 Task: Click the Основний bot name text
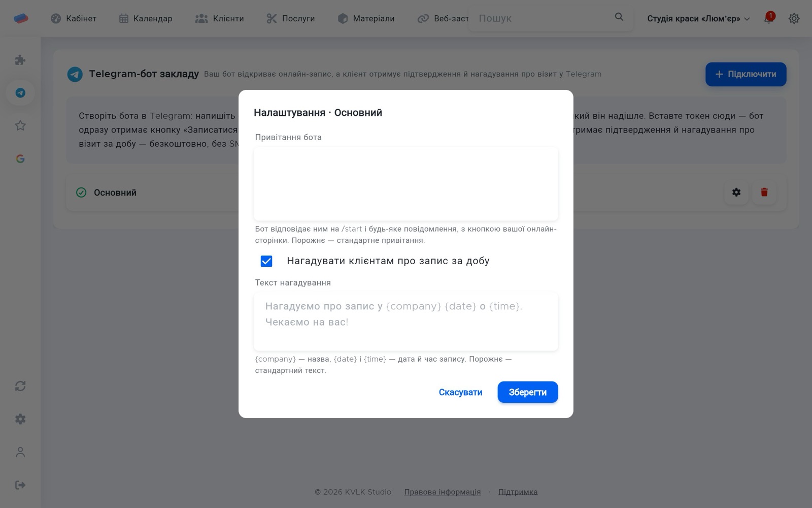115,193
